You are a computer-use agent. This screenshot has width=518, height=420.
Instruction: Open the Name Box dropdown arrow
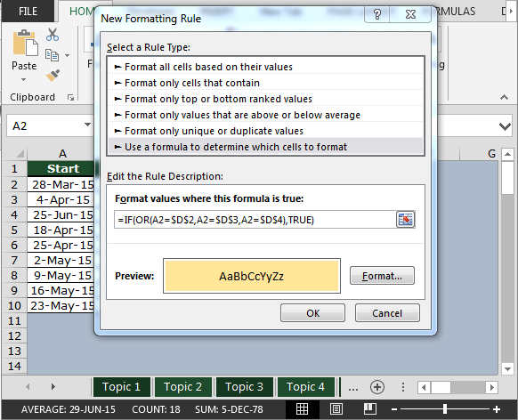[87, 125]
